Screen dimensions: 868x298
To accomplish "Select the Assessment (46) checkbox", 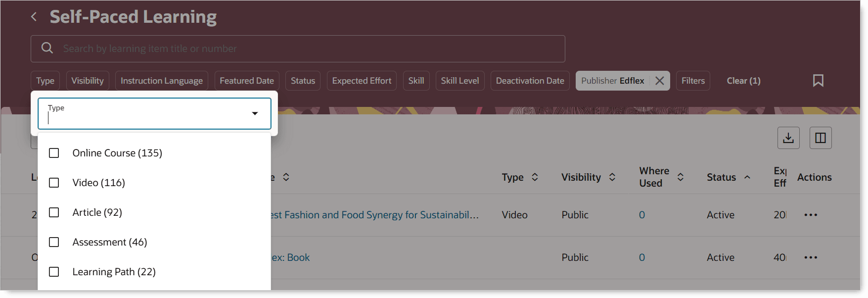I will coord(54,242).
